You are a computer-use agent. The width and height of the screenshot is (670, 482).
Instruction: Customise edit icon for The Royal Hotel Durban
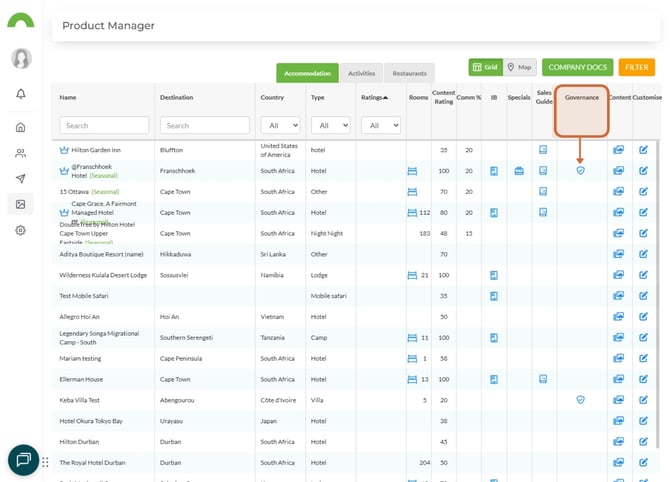click(643, 462)
